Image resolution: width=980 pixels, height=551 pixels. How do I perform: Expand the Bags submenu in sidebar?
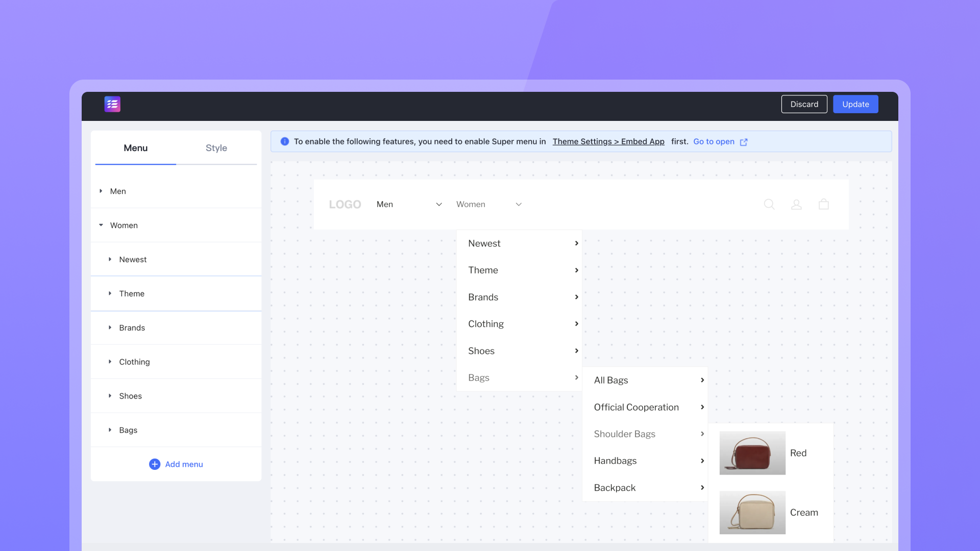(110, 430)
